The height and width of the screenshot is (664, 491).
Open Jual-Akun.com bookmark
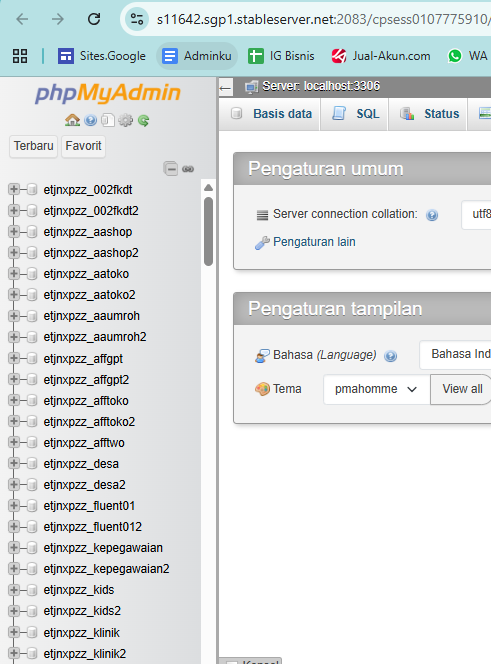(381, 56)
